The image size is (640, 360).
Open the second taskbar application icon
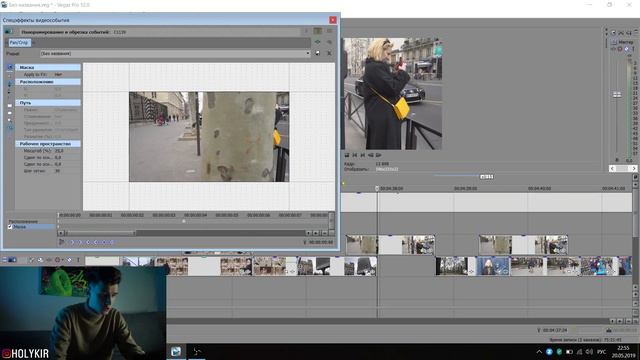pyautogui.click(x=197, y=351)
